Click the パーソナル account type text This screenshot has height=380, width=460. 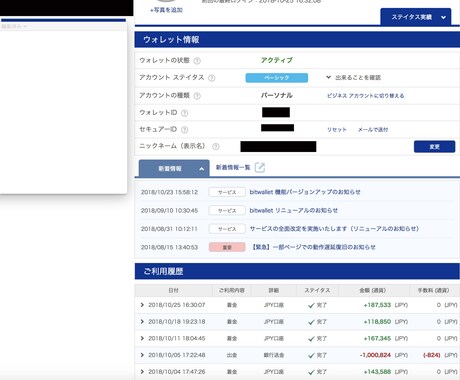click(277, 95)
